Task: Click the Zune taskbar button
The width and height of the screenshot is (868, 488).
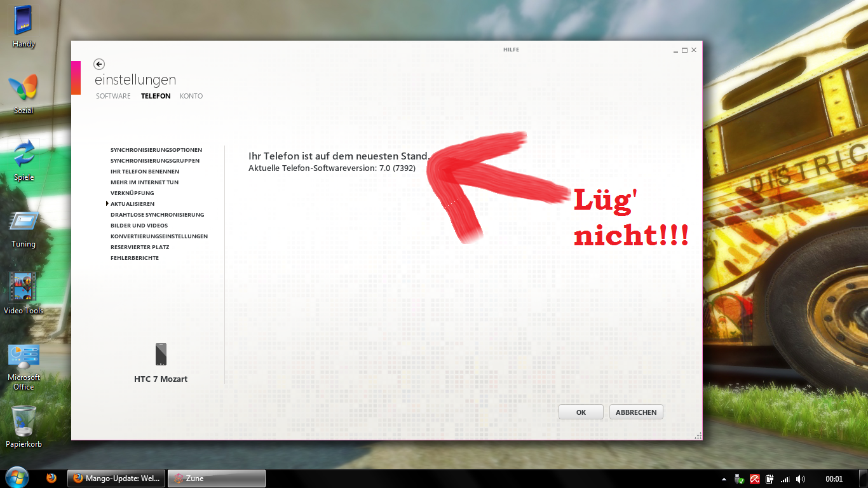Action: tap(216, 478)
